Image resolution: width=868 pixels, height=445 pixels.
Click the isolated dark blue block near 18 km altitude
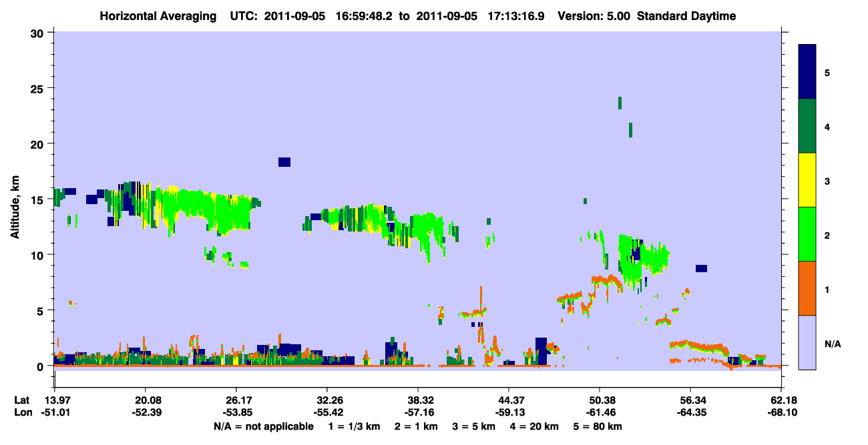[284, 161]
